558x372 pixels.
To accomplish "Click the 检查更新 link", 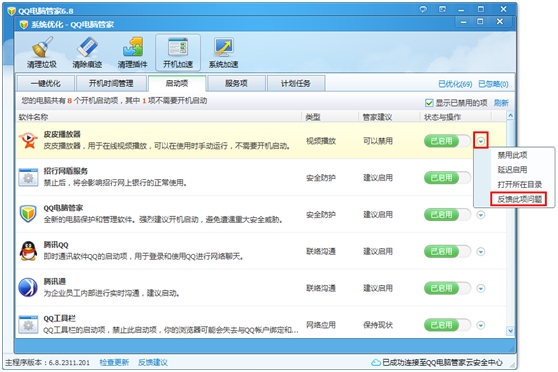I will point(114,362).
